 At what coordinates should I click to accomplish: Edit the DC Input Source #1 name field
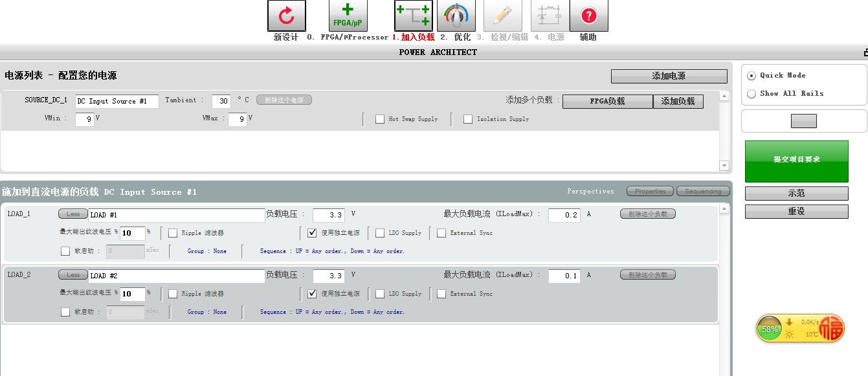coord(117,102)
